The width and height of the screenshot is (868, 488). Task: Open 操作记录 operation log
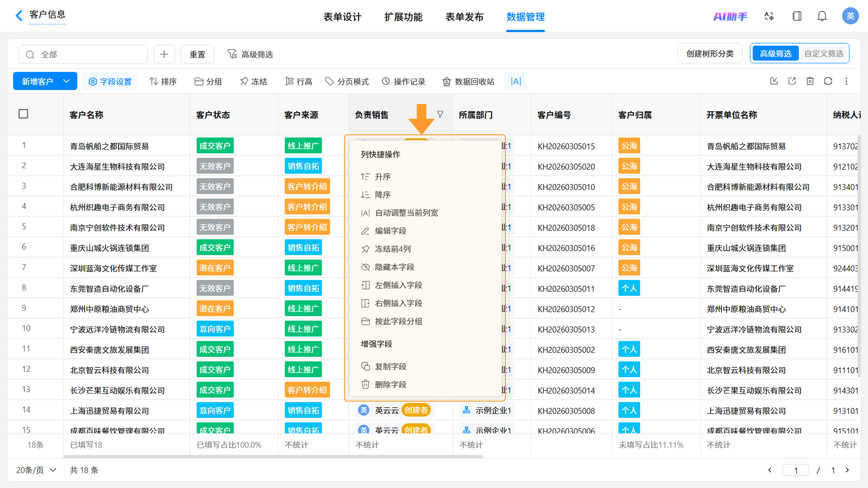[404, 81]
